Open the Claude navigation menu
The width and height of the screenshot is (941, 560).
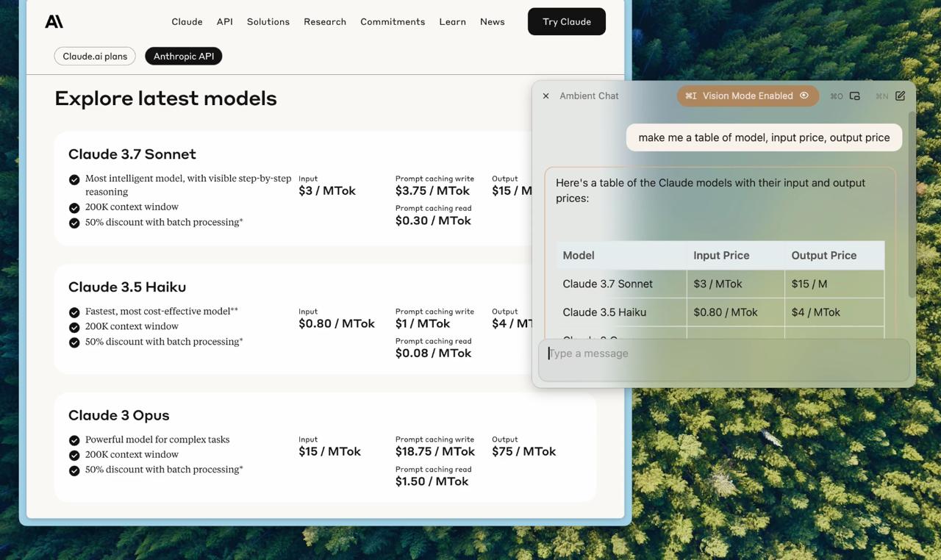click(187, 21)
